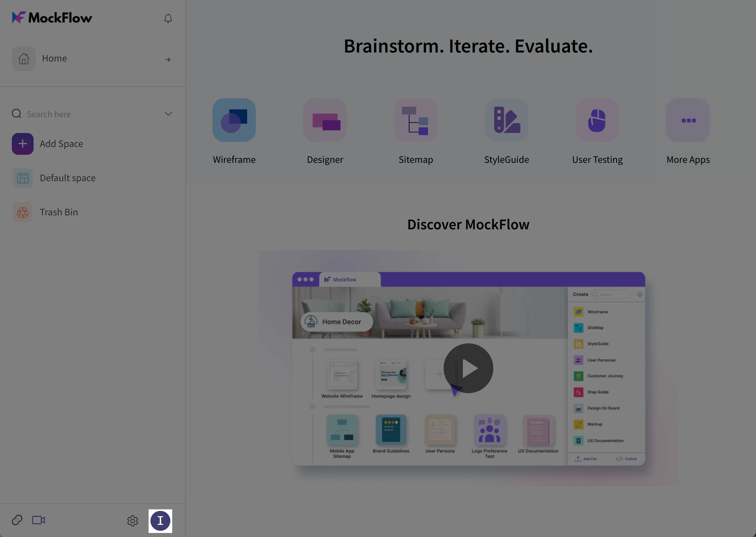The width and height of the screenshot is (756, 537).
Task: Open the user profile avatar
Action: [x=160, y=521]
